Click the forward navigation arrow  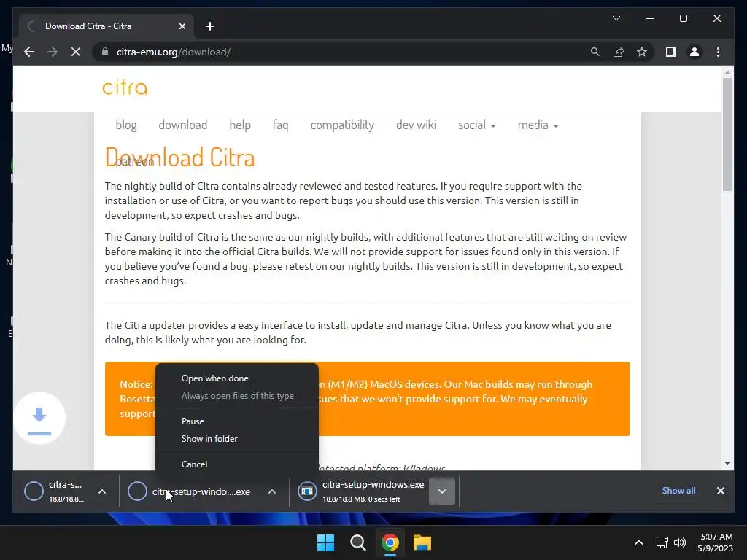[53, 52]
